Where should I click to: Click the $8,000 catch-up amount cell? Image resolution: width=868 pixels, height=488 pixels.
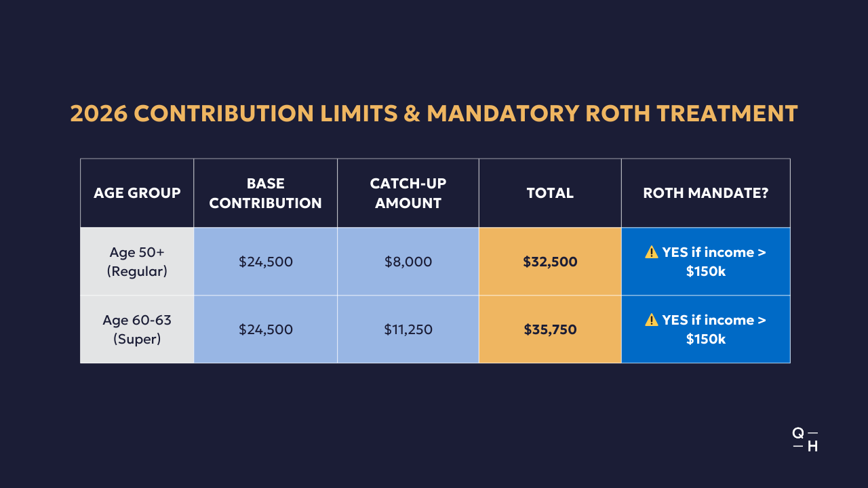pos(408,262)
